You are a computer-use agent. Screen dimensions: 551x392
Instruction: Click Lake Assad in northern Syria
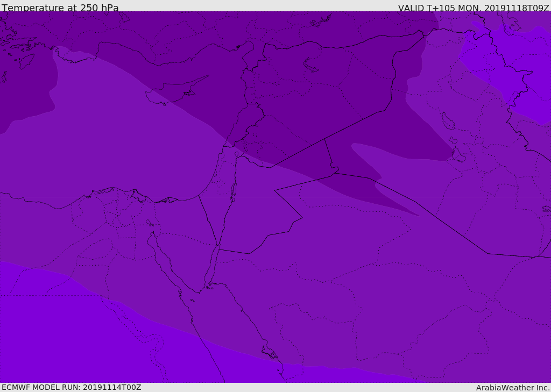pyautogui.click(x=311, y=65)
